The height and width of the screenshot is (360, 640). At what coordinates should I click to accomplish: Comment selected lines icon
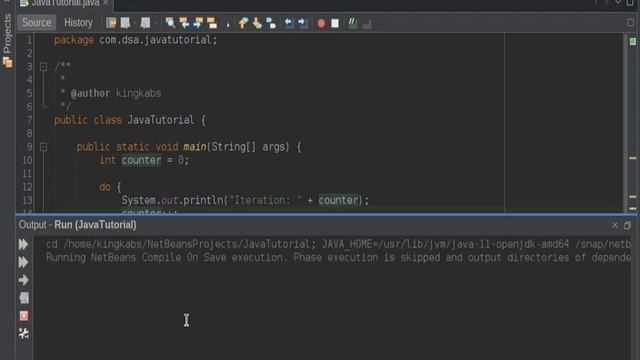[x=353, y=23]
